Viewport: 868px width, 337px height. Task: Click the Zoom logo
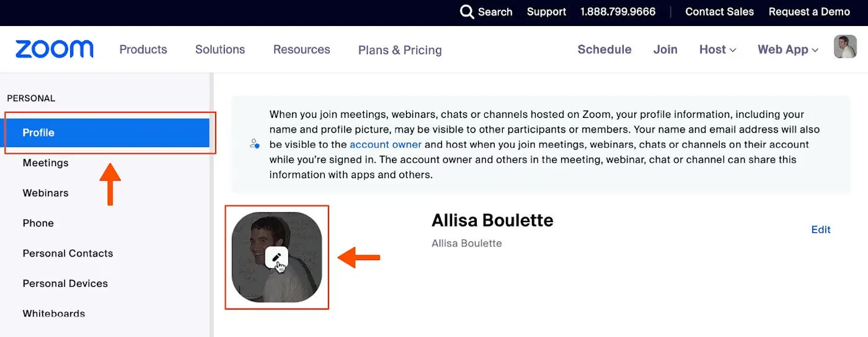point(55,50)
